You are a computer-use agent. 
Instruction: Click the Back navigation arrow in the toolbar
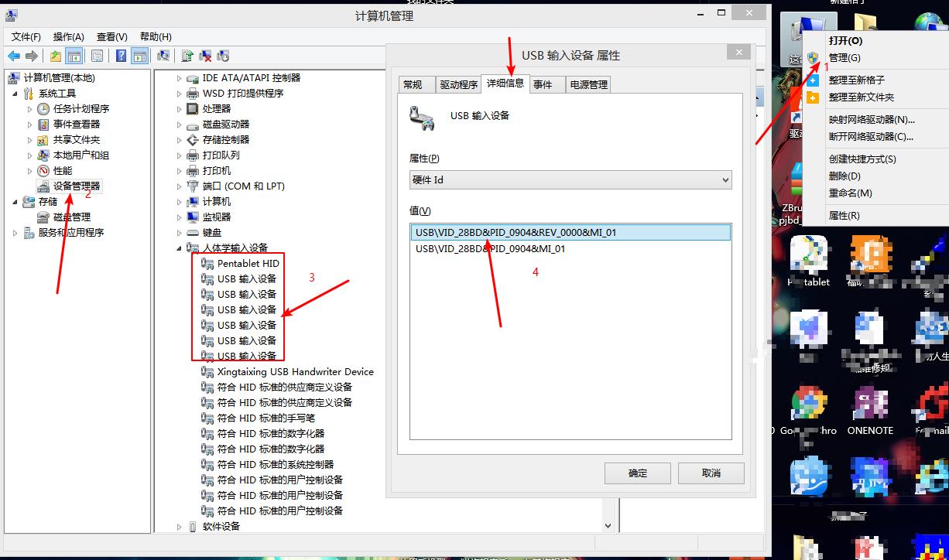[12, 55]
